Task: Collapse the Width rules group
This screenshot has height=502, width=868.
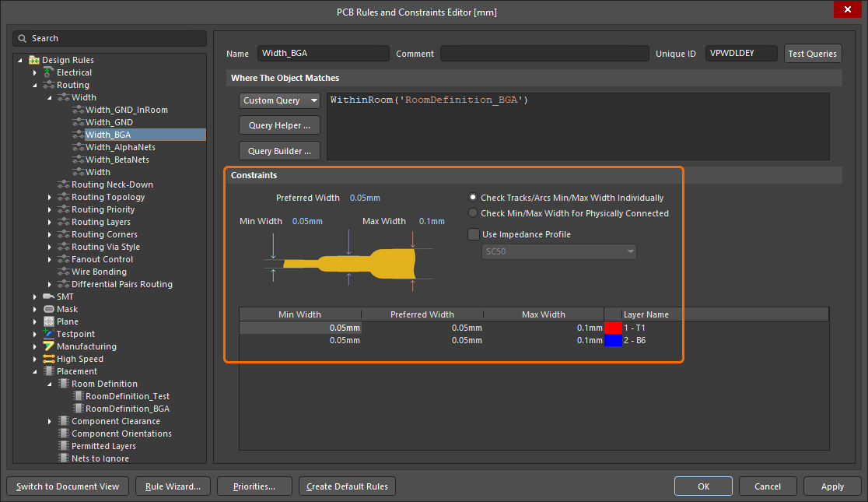Action: point(49,97)
